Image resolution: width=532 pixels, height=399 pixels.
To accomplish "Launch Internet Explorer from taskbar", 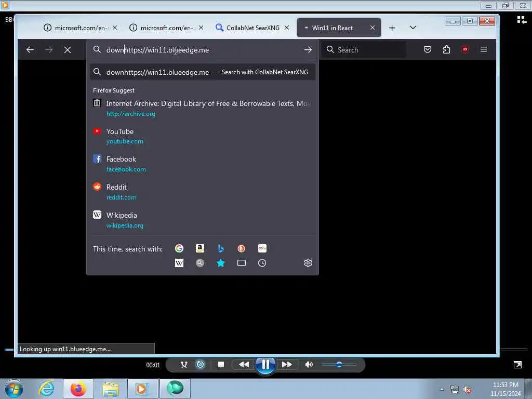I will [46, 389].
